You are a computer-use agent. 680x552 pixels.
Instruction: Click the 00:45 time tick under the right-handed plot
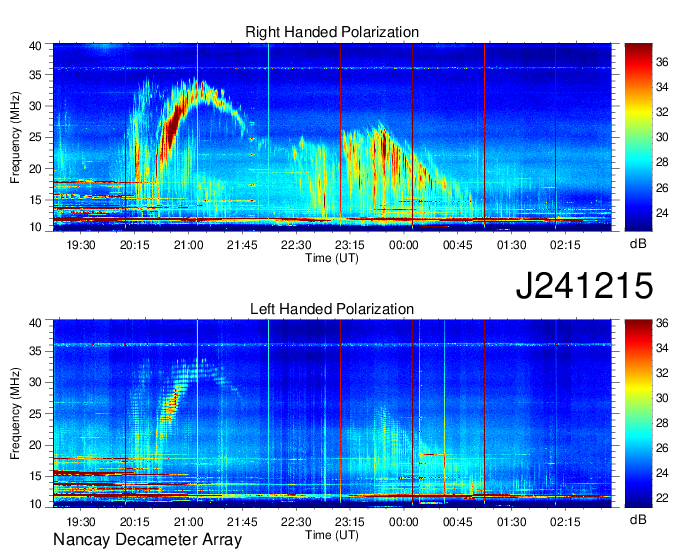pos(458,245)
